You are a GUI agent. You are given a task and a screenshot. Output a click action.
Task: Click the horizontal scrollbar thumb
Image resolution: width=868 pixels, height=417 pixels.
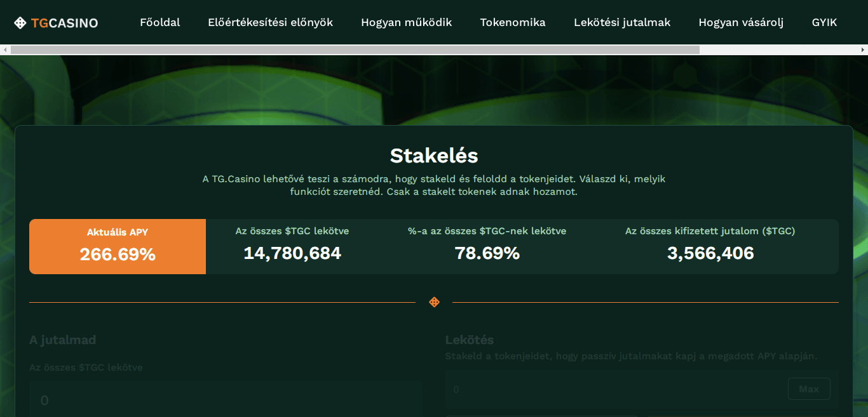click(355, 50)
